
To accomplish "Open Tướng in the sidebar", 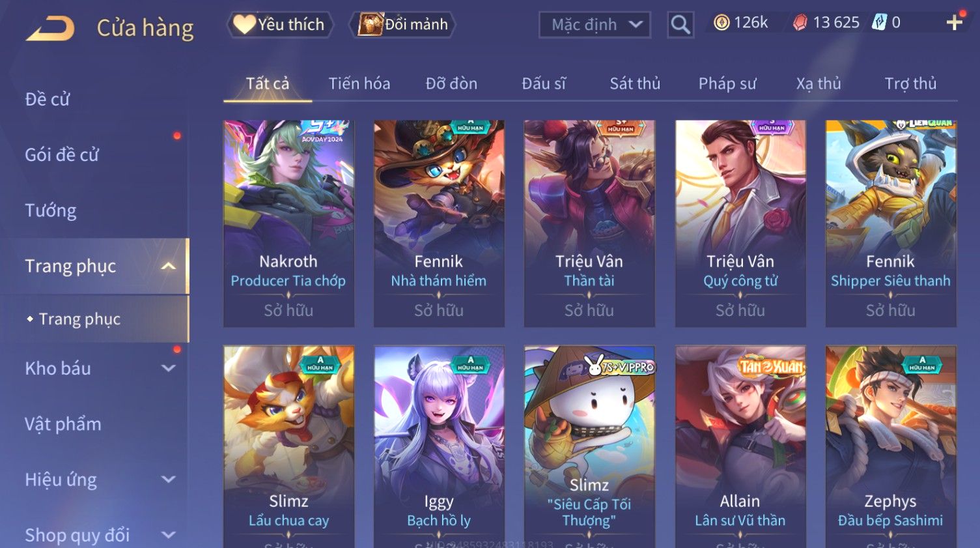I will pos(51,210).
